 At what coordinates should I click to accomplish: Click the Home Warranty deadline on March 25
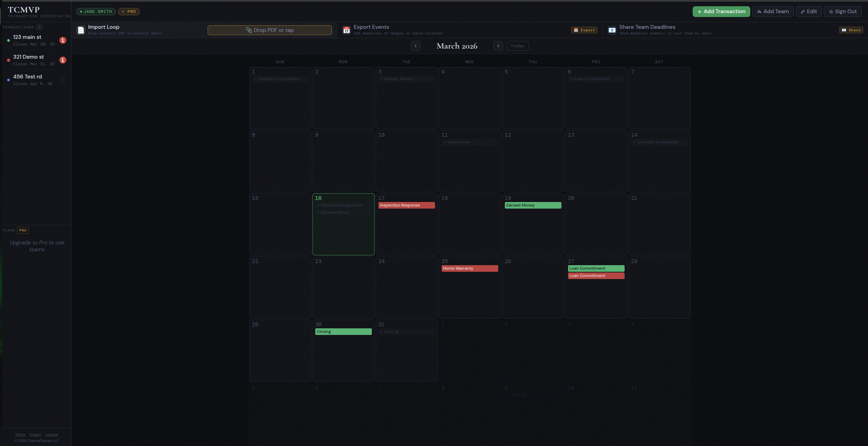click(x=469, y=268)
